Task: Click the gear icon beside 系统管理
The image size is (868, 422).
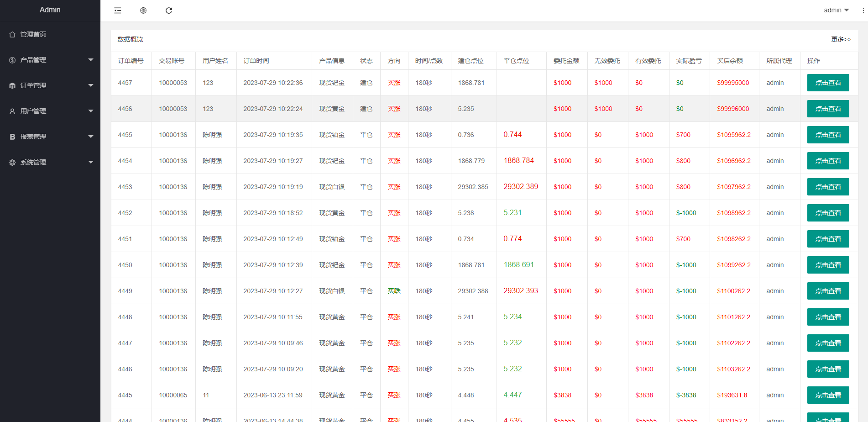Action: pyautogui.click(x=12, y=162)
